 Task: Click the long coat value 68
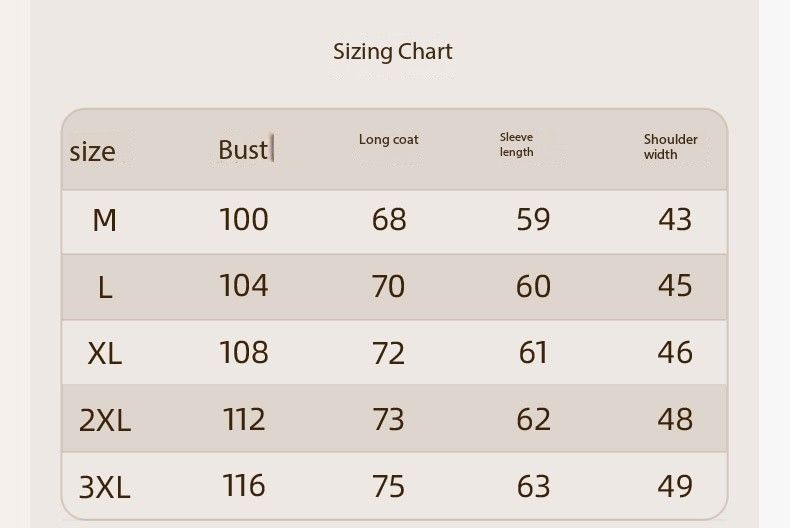pyautogui.click(x=388, y=219)
